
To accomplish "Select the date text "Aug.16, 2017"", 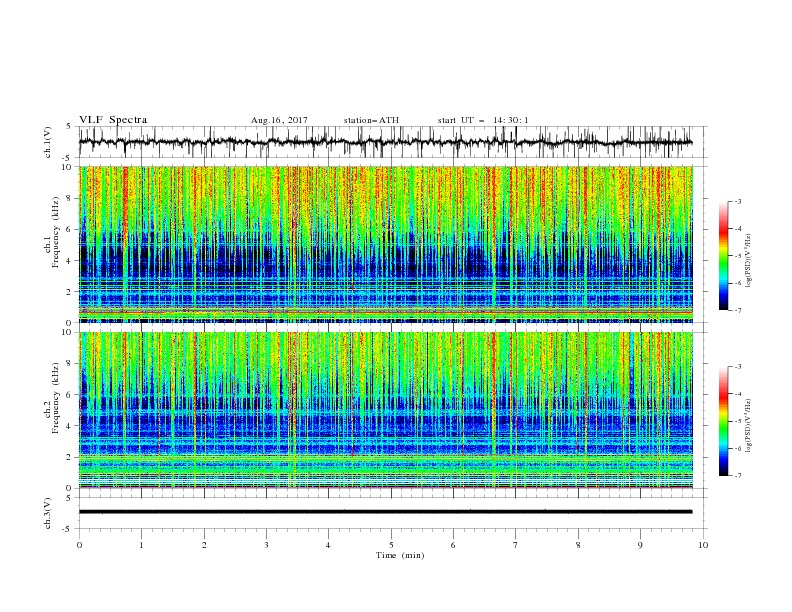I will click(x=279, y=120).
